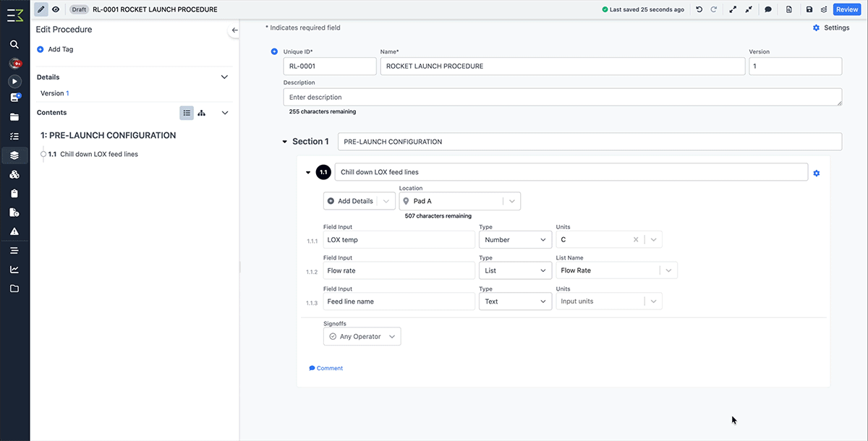Select 1: PRE-LAUNCH CONFIGURATION in Contents
The height and width of the screenshot is (441, 868).
[109, 135]
